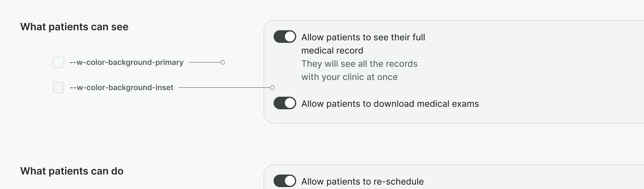This screenshot has height=189, width=644.
Task: Click the connector line beside the background-inset label
Action: (223, 88)
